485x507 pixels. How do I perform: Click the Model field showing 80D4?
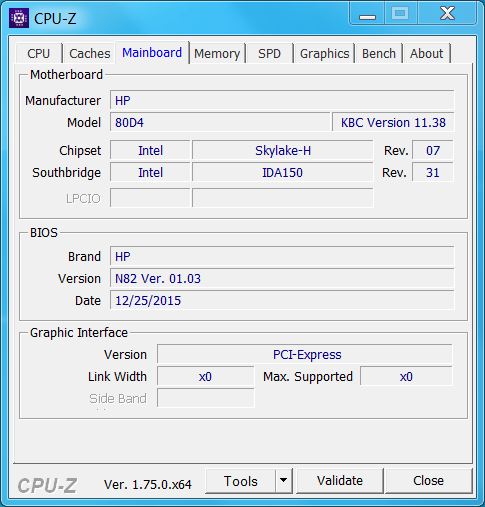[x=220, y=123]
